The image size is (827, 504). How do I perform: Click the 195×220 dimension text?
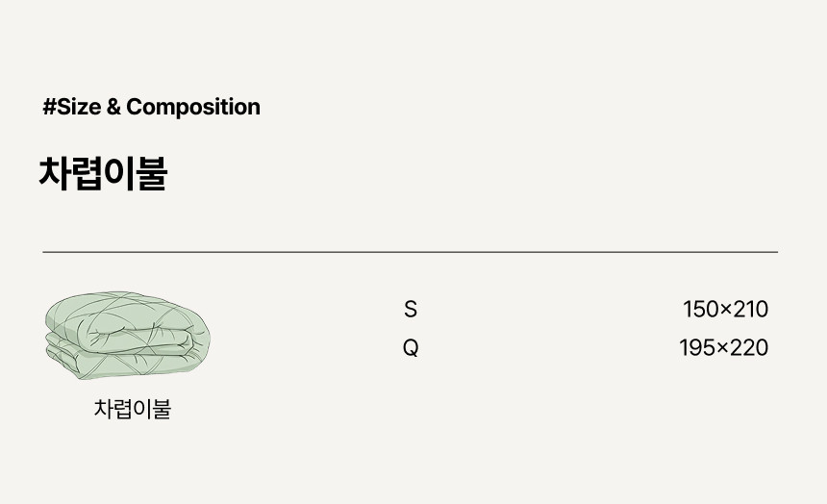[x=723, y=347]
